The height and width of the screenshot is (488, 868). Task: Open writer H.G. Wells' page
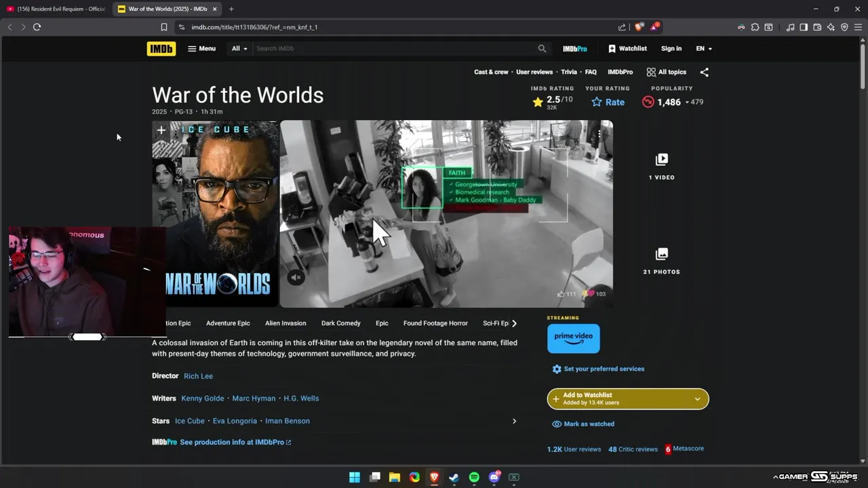point(301,399)
